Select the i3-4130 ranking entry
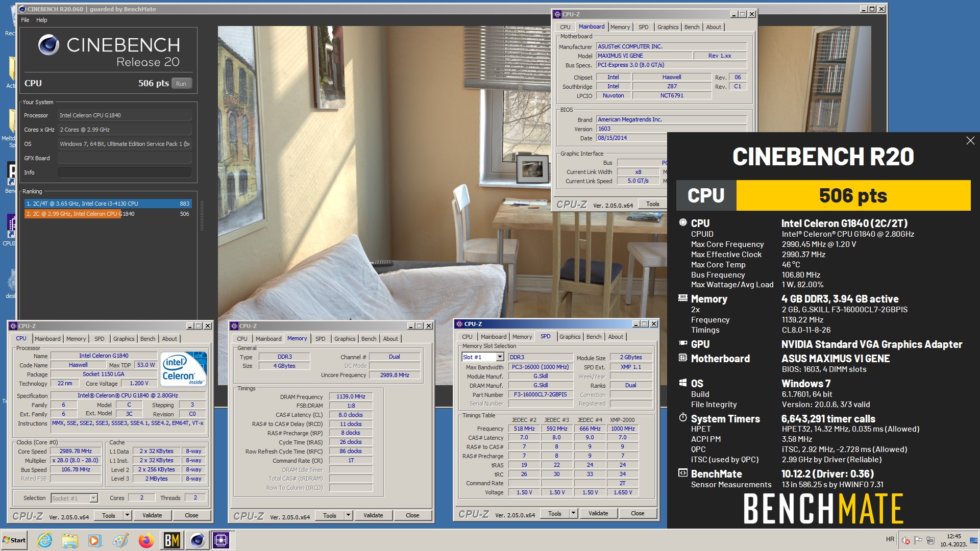 click(x=108, y=204)
